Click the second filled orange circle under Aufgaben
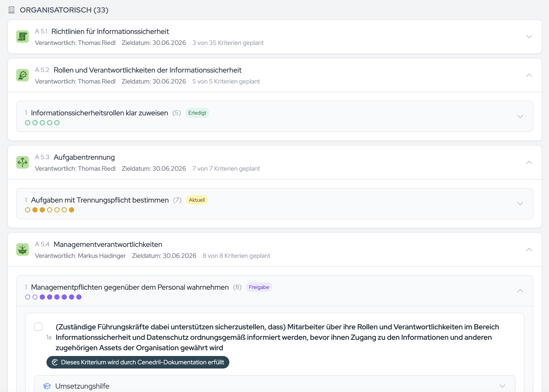549x392 pixels. (x=42, y=210)
